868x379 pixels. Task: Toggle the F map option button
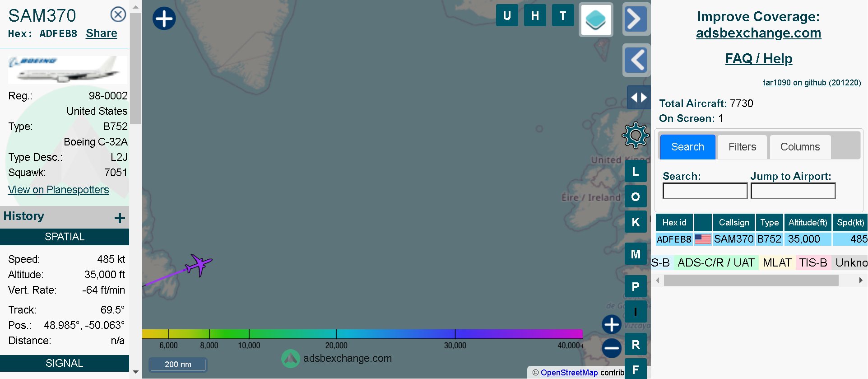tap(636, 369)
